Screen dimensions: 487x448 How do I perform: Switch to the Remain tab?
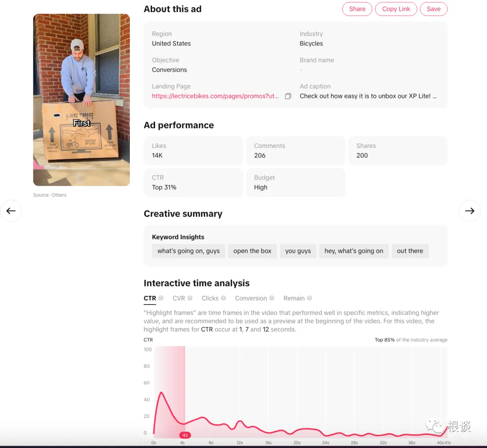[294, 298]
